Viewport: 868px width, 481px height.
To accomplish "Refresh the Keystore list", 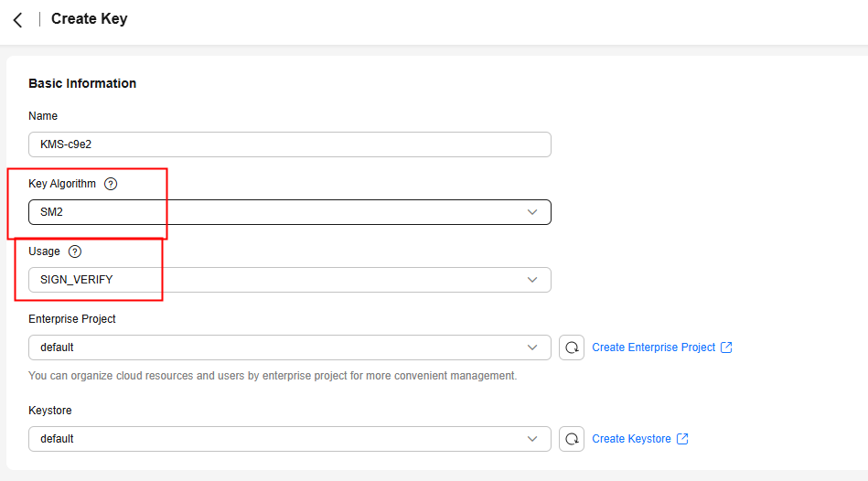I will 572,439.
